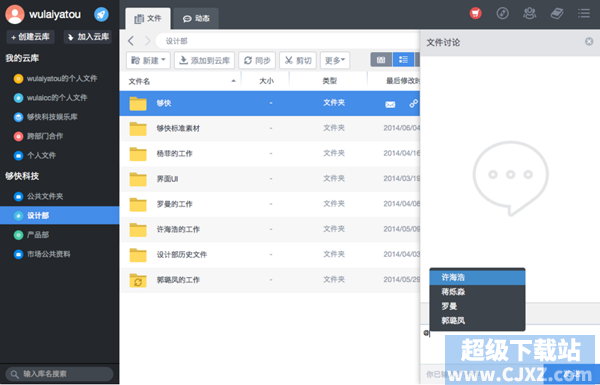Viewport: 600px width, 385px height.
Task: Select the 罗曼的工作 folder name
Action: 174,204
